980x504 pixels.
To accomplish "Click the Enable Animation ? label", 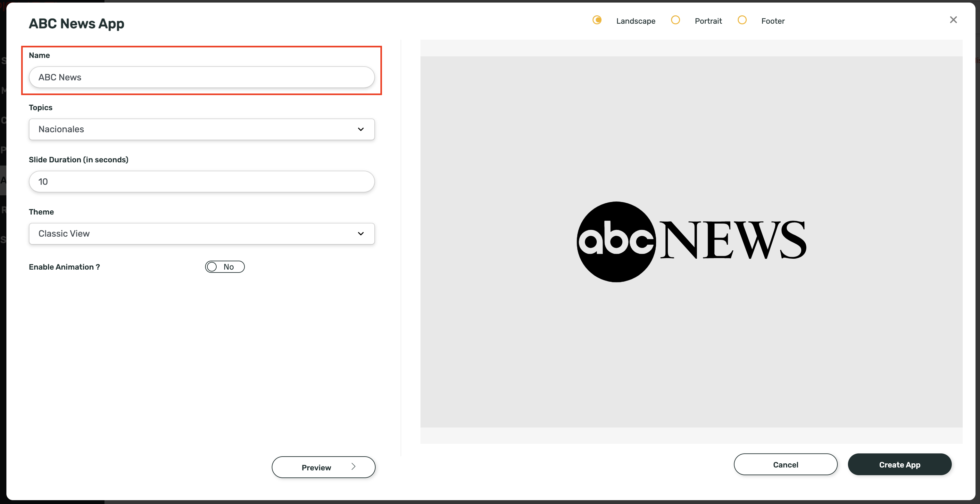I will pyautogui.click(x=64, y=267).
